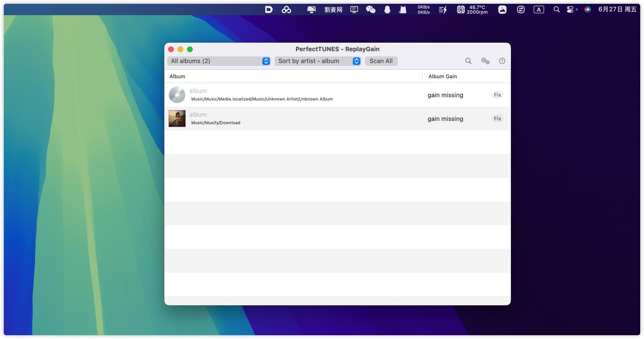Open the settings gears icon in PerfectTUNES
This screenshot has width=644, height=339.
pos(485,61)
